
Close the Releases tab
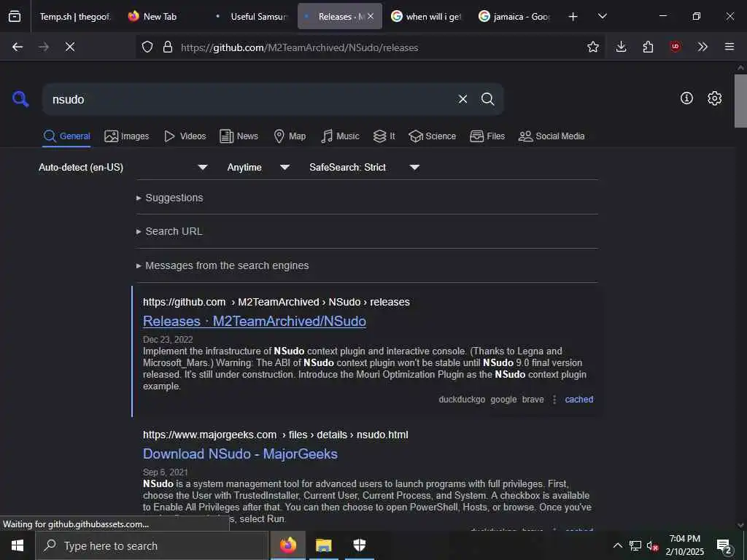coord(371,16)
